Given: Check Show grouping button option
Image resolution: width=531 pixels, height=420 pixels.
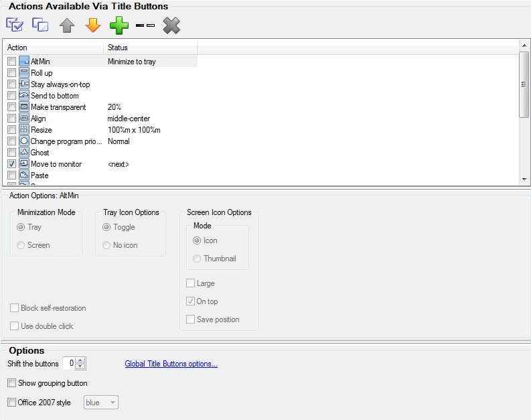Looking at the screenshot, I should pos(12,382).
